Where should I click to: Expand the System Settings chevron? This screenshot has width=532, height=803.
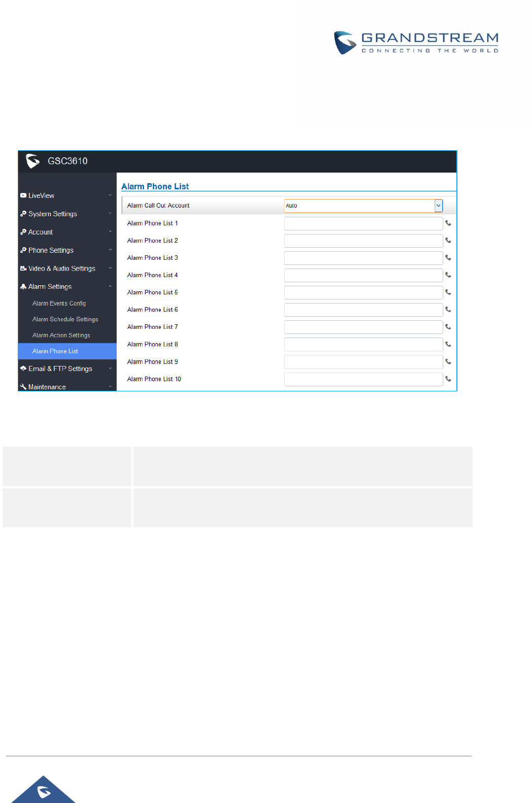pos(110,214)
